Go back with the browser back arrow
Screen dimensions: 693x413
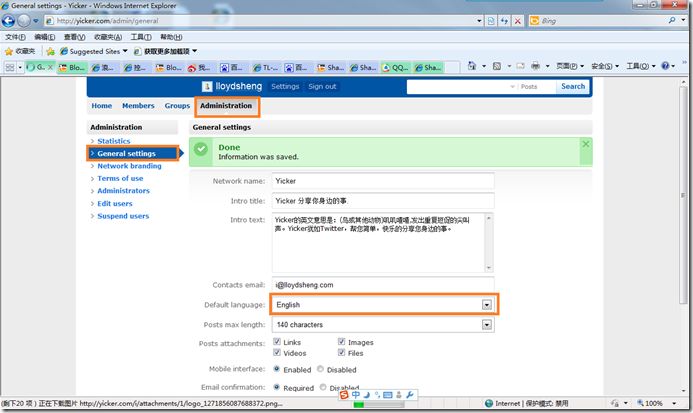click(x=8, y=20)
